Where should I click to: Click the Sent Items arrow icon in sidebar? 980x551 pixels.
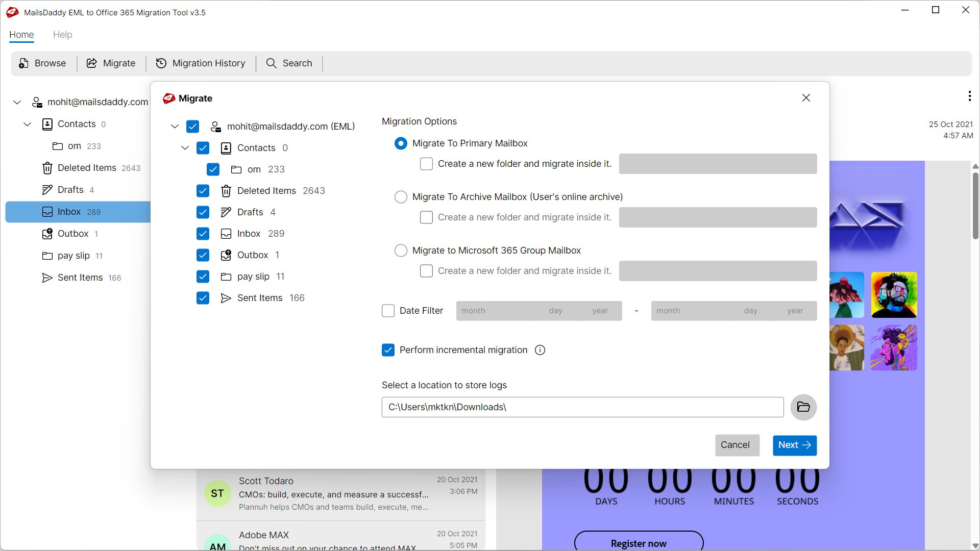47,278
